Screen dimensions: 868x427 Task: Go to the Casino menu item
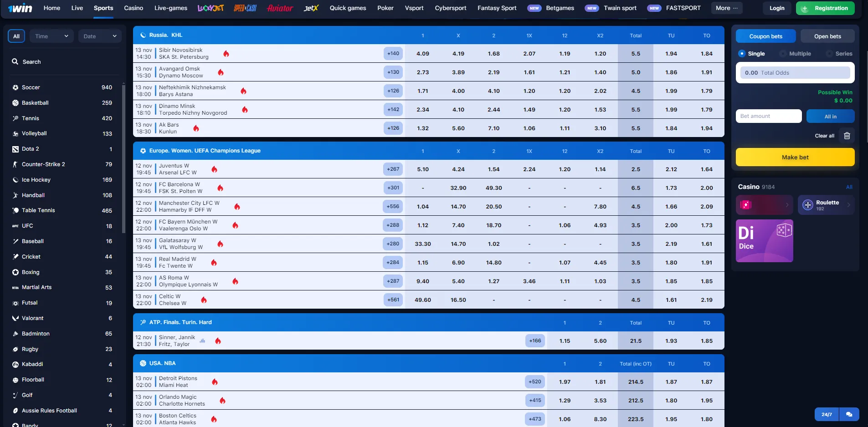tap(134, 8)
